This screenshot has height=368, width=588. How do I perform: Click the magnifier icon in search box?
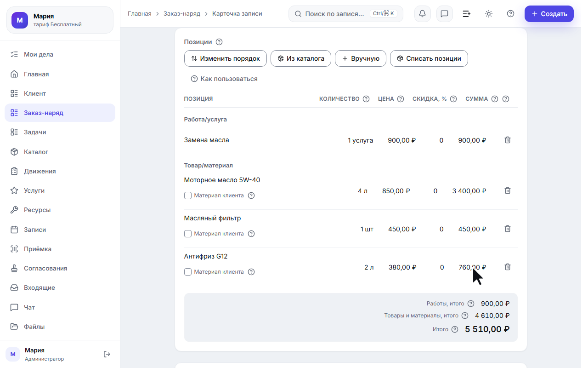pos(298,14)
